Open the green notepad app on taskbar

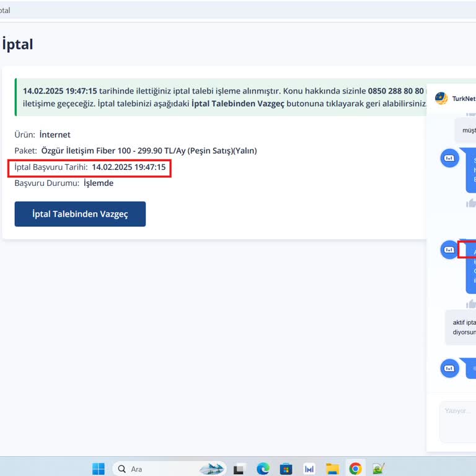(379, 469)
